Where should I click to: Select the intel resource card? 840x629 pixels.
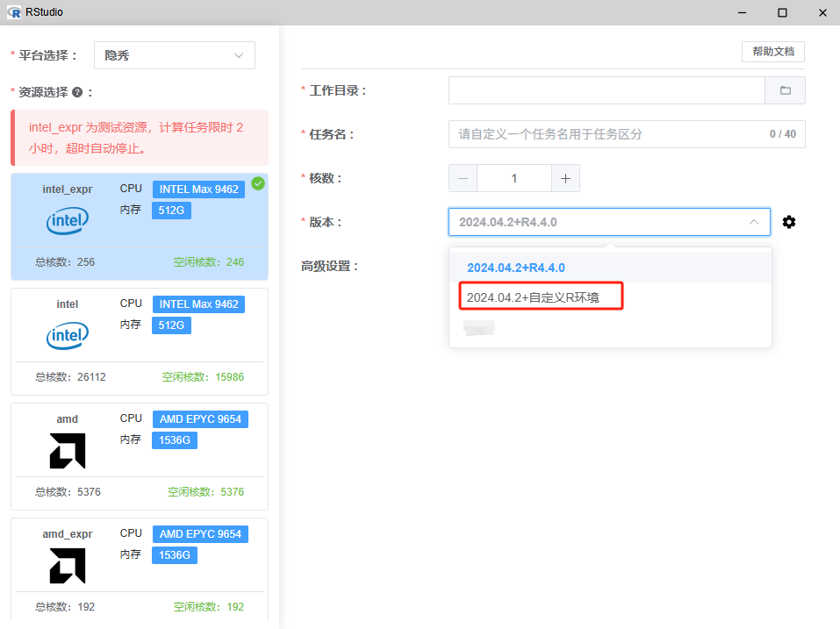click(x=140, y=341)
